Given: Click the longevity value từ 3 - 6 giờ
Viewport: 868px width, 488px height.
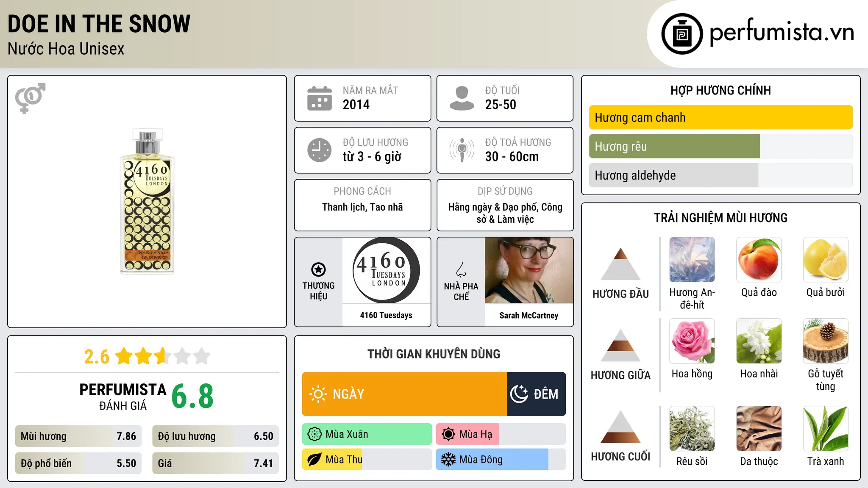Looking at the screenshot, I should 372,157.
